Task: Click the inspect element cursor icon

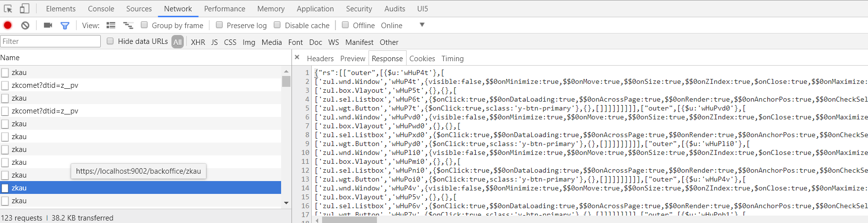Action: [x=8, y=8]
